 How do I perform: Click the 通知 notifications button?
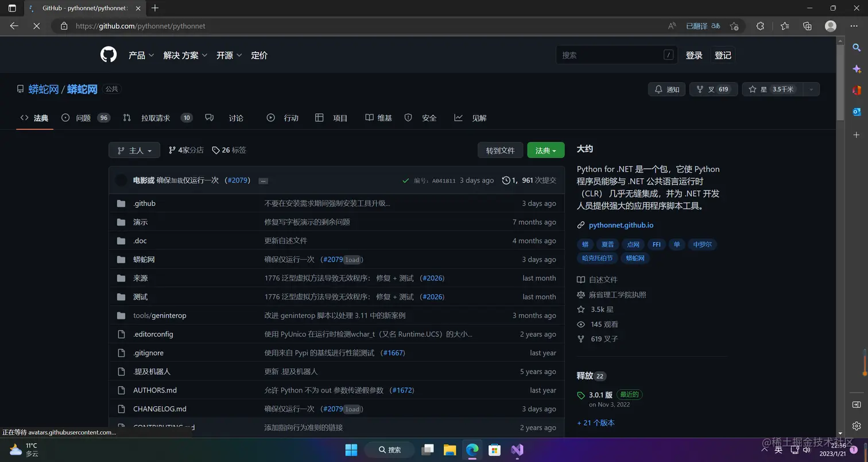666,89
